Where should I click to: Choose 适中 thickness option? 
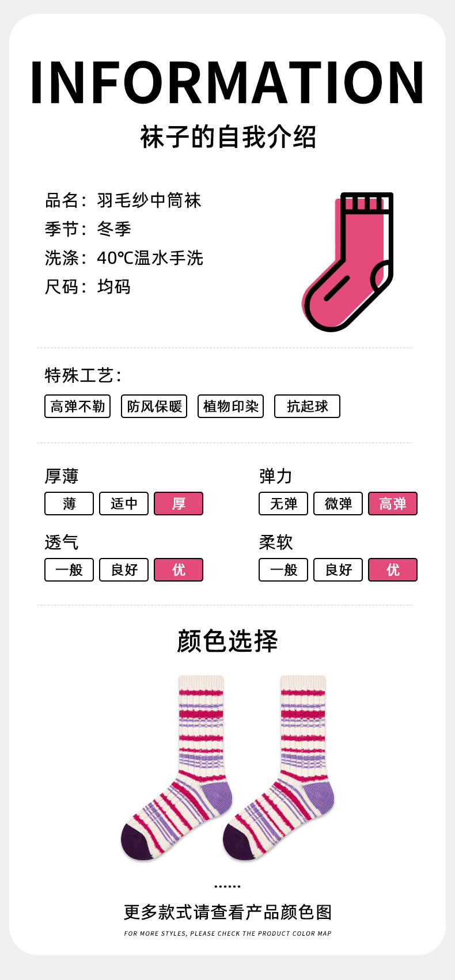[x=124, y=504]
